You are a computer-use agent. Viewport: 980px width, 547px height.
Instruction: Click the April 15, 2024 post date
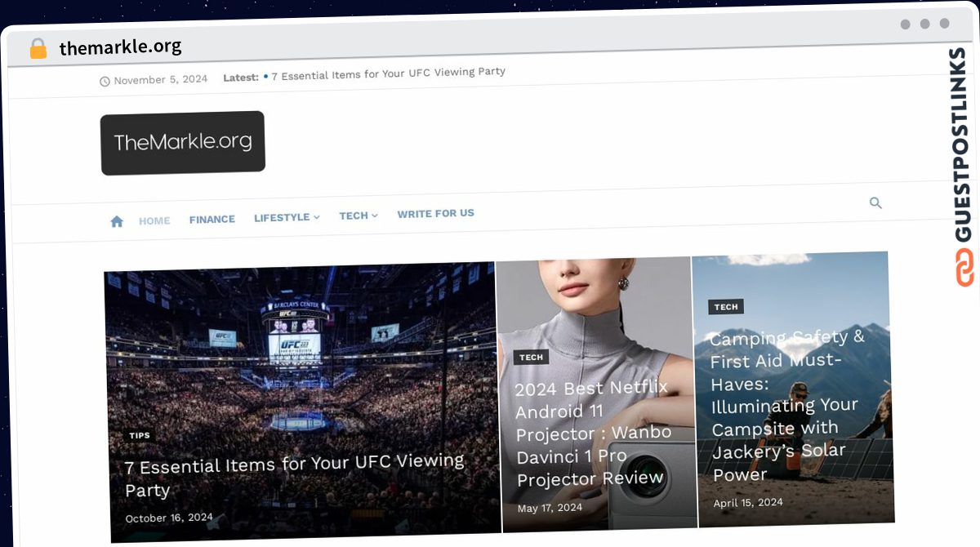click(x=748, y=503)
